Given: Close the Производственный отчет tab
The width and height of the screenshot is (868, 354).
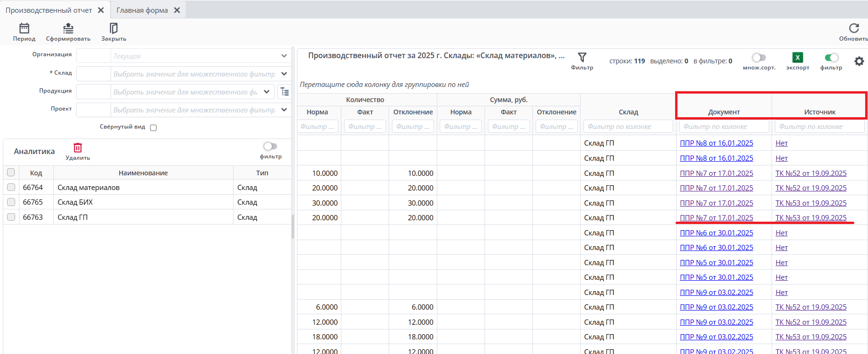Looking at the screenshot, I should (101, 10).
